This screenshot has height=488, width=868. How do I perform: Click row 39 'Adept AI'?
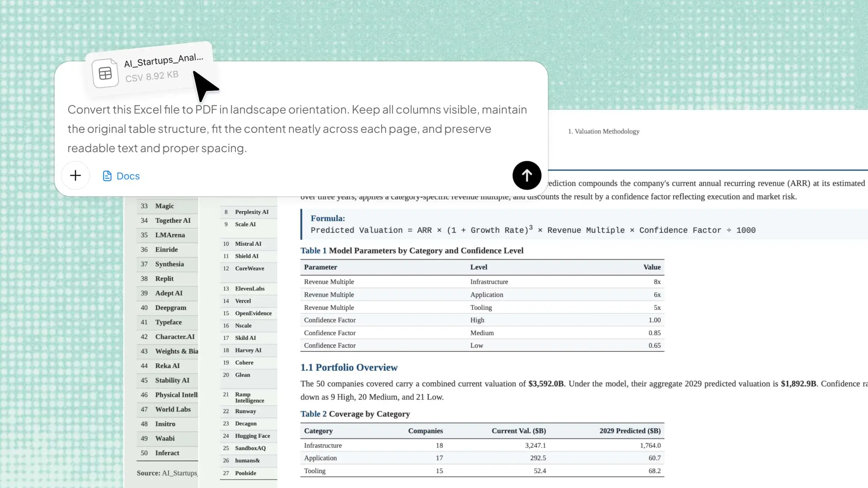[167, 293]
